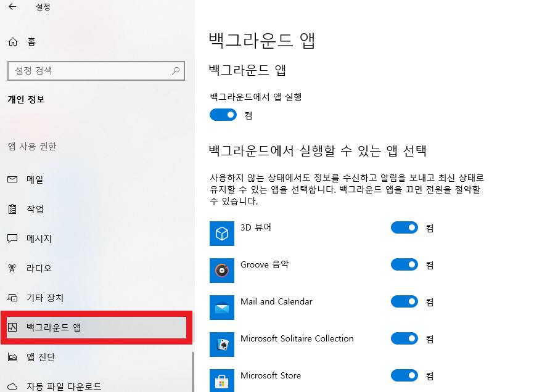
Task: Select 라디오 in the sidebar
Action: click(96, 268)
